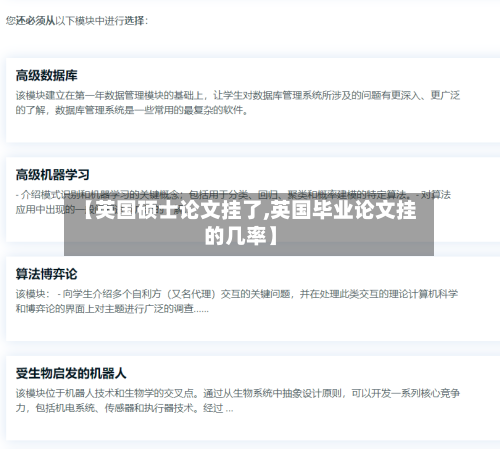This screenshot has height=449, width=500.
Task: Click the machine learning description starting 介绍模式识别
Action: click(233, 202)
